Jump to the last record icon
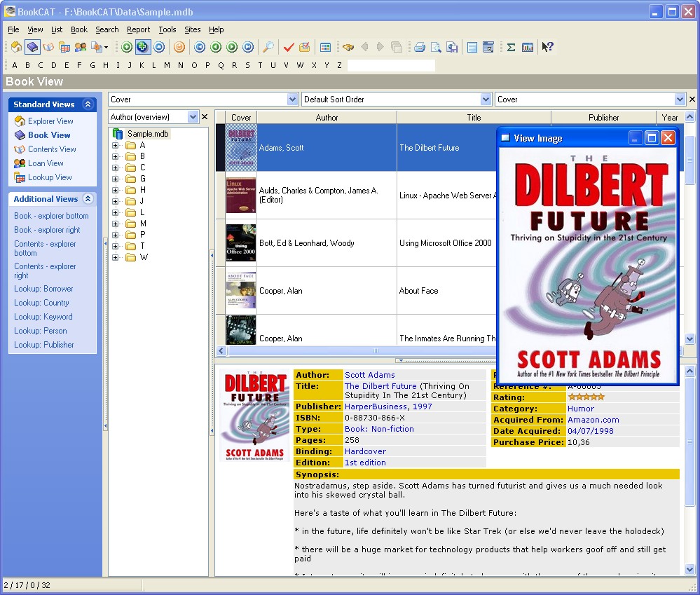 click(248, 47)
